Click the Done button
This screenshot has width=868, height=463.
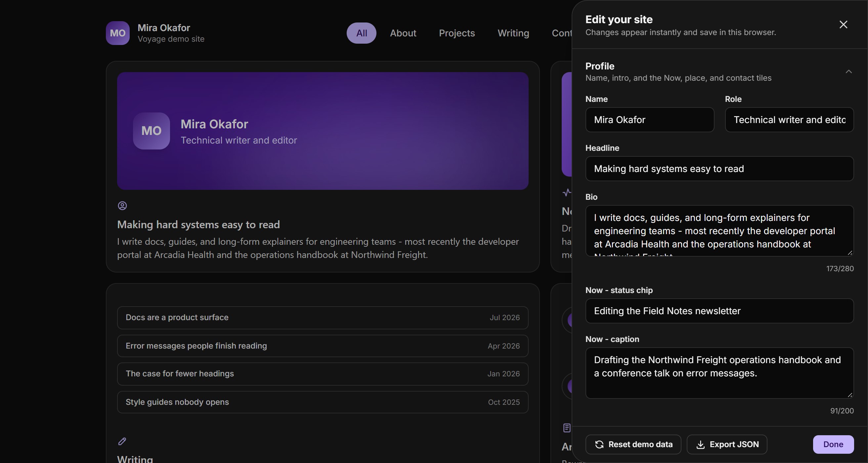833,444
